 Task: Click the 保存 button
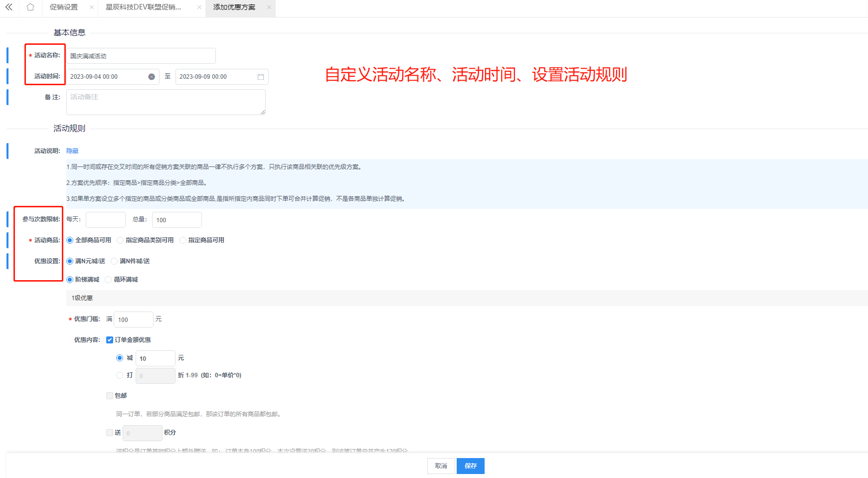pyautogui.click(x=470, y=466)
